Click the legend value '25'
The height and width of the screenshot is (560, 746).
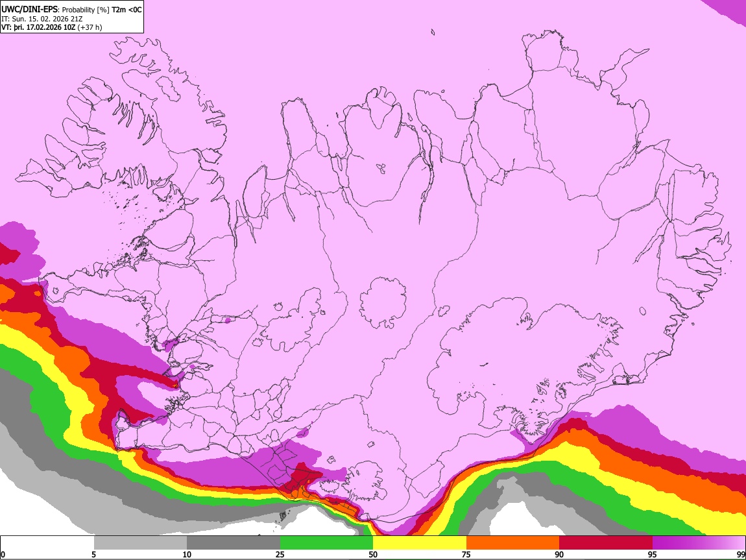[280, 555]
